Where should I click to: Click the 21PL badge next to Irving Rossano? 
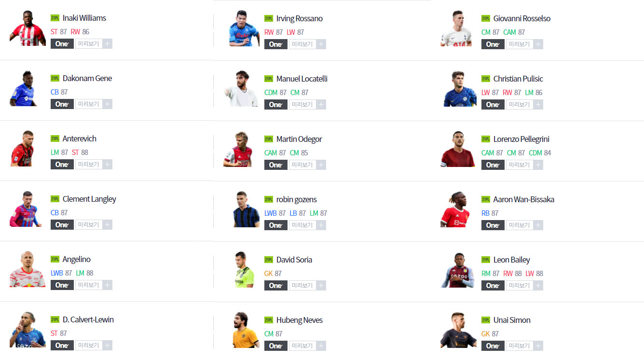click(269, 18)
